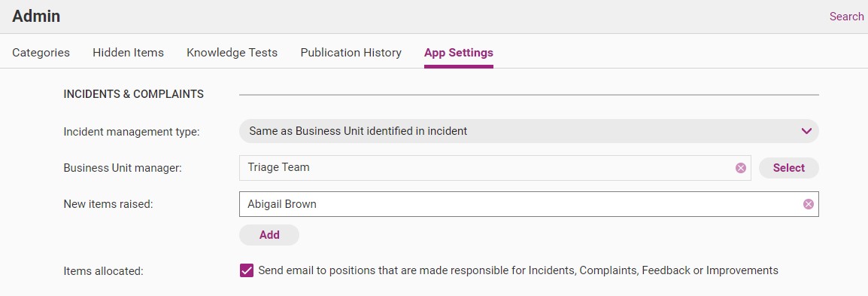Select the App Settings tab
This screenshot has width=868, height=296.
point(458,53)
